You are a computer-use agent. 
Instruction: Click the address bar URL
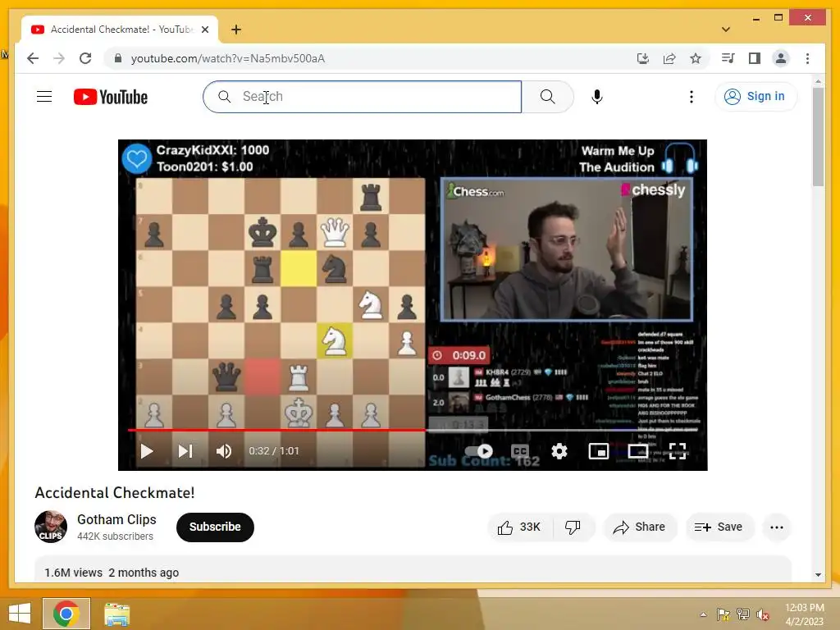228,58
